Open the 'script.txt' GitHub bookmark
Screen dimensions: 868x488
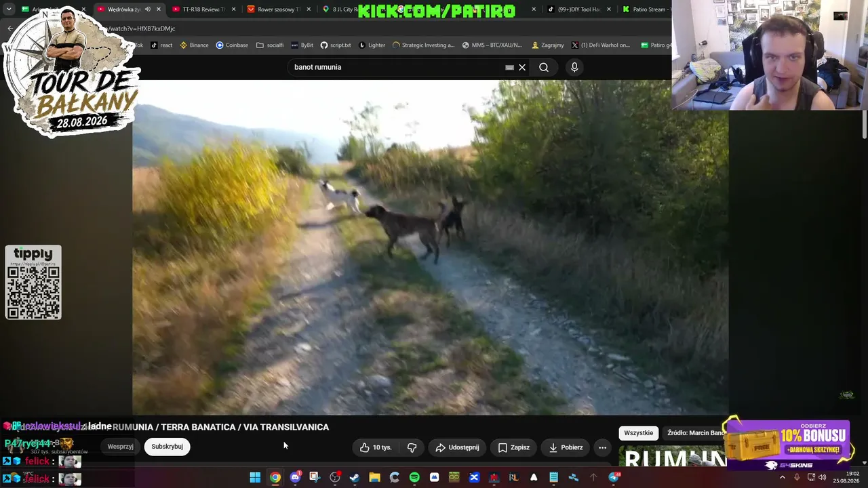[336, 45]
